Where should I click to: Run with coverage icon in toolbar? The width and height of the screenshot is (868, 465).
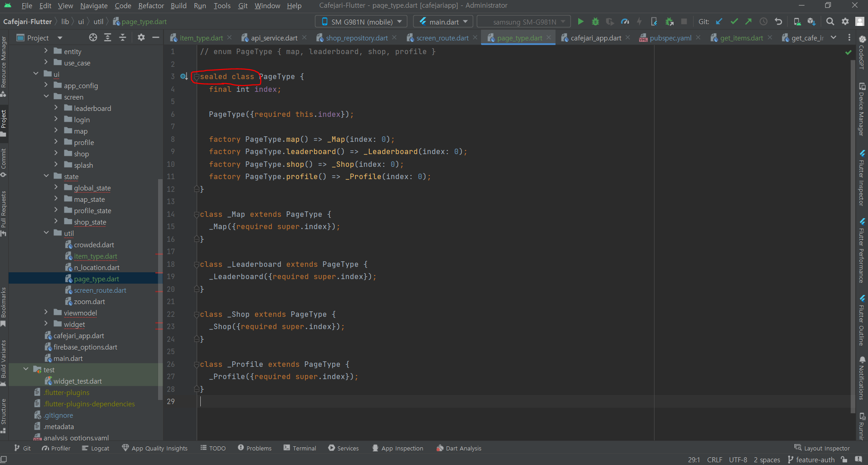pyautogui.click(x=610, y=21)
